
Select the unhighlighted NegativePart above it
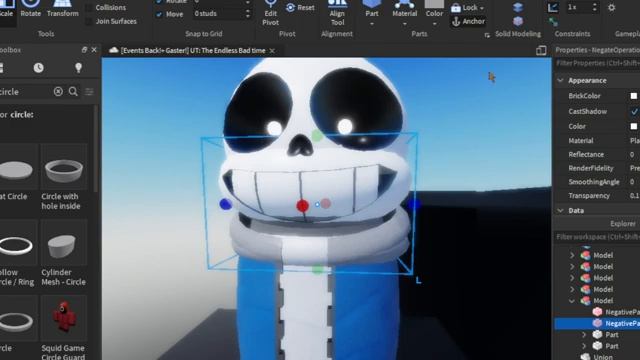tap(616, 312)
